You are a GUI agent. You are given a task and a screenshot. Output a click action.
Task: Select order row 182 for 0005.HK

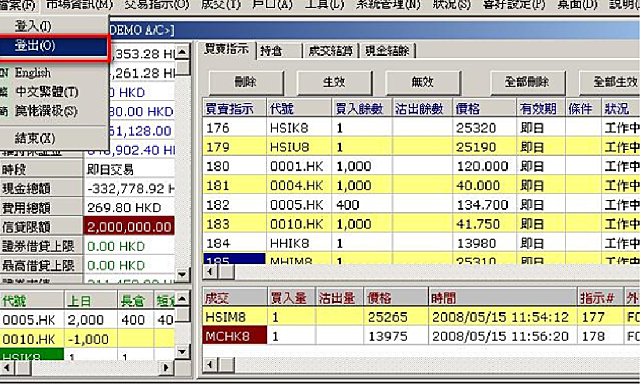pyautogui.click(x=421, y=204)
